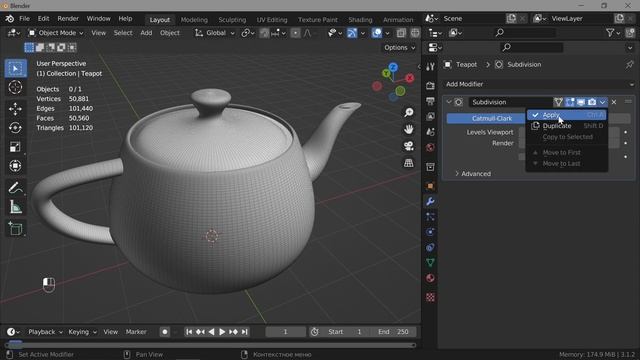Viewport: 640px width, 360px height.
Task: Click the current frame field
Action: coord(285,332)
